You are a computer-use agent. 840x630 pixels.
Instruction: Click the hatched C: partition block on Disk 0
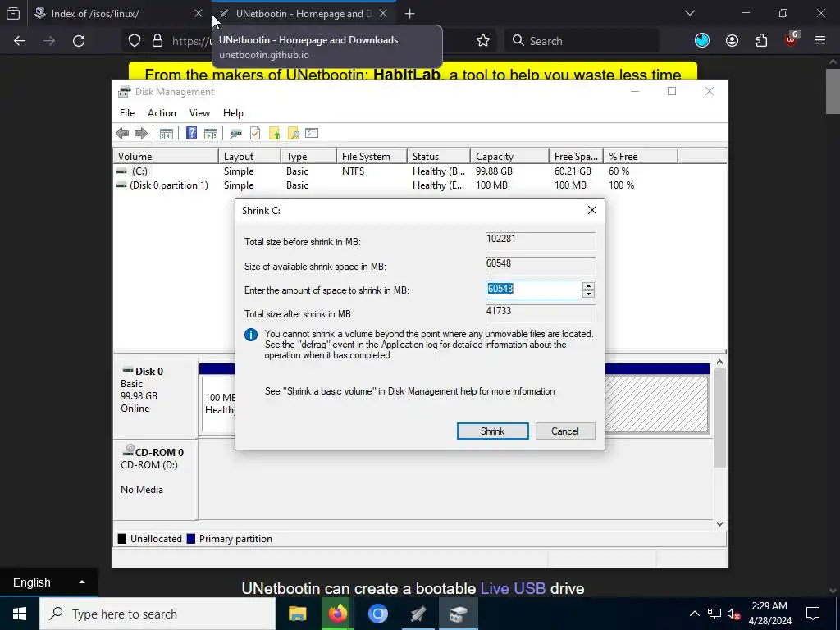point(656,404)
